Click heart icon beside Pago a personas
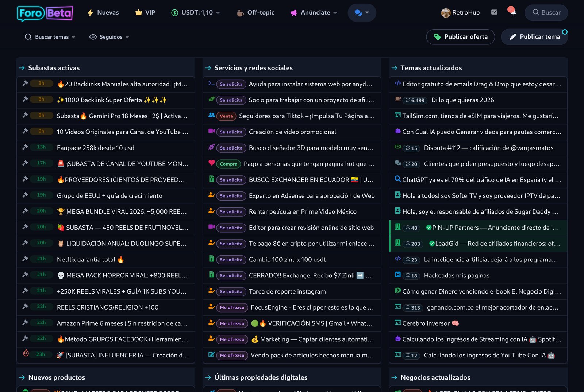Image resolution: width=584 pixels, height=392 pixels. (211, 163)
